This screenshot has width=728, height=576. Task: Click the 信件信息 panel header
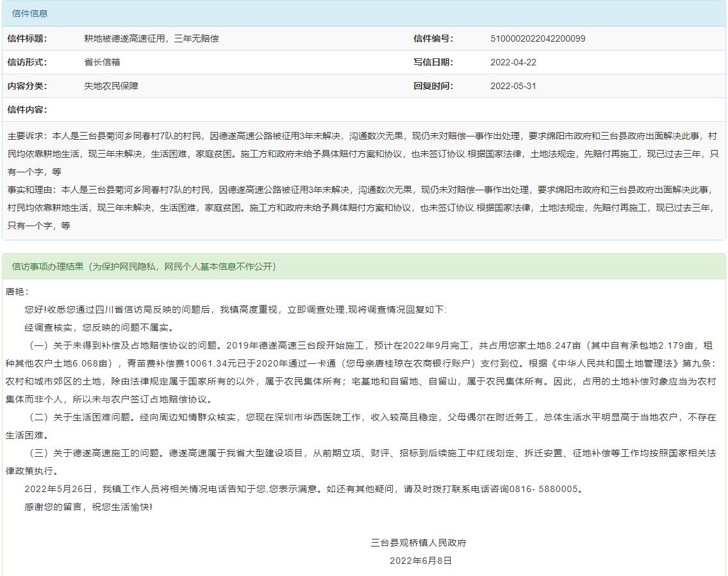[363, 13]
